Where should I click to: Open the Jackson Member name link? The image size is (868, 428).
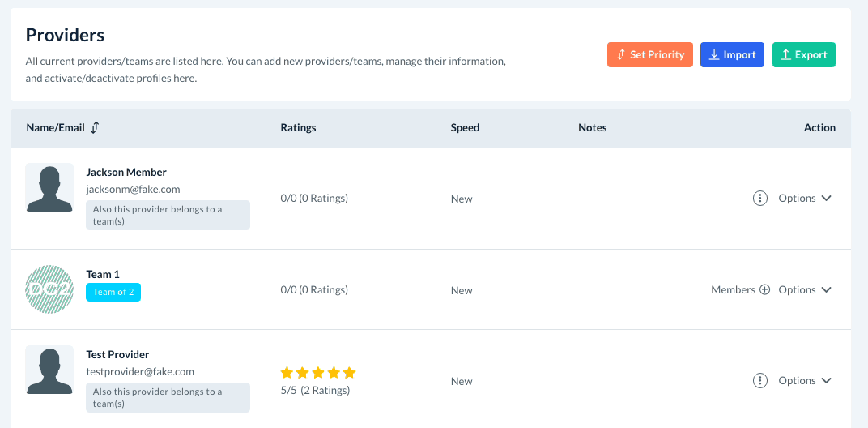126,172
